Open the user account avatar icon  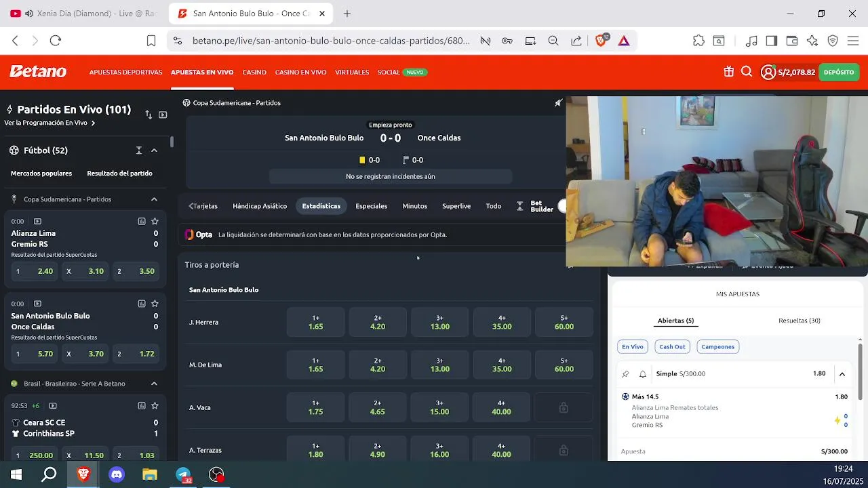(768, 72)
